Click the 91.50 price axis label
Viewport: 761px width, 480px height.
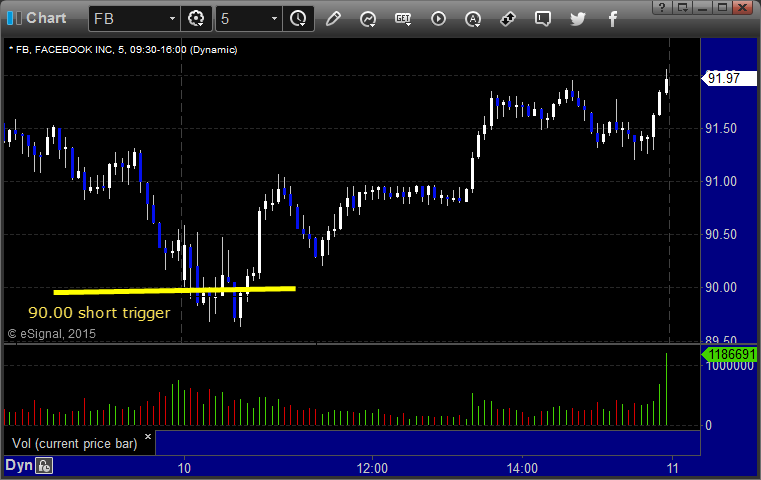click(721, 129)
